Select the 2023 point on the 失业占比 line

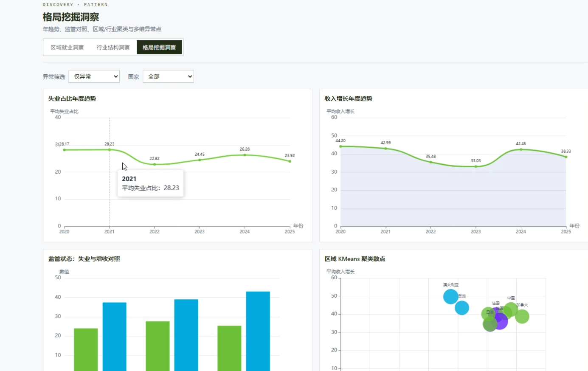tap(200, 160)
